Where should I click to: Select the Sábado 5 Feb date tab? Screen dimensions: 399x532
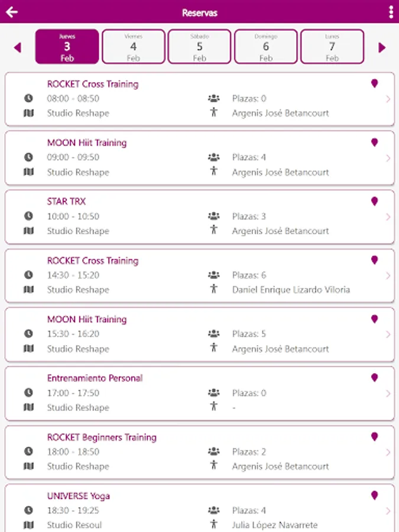[x=200, y=47]
